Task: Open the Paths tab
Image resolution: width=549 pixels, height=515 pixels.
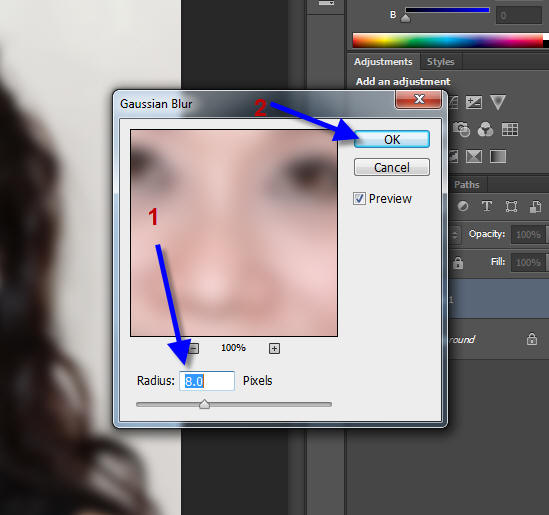Action: pyautogui.click(x=466, y=185)
